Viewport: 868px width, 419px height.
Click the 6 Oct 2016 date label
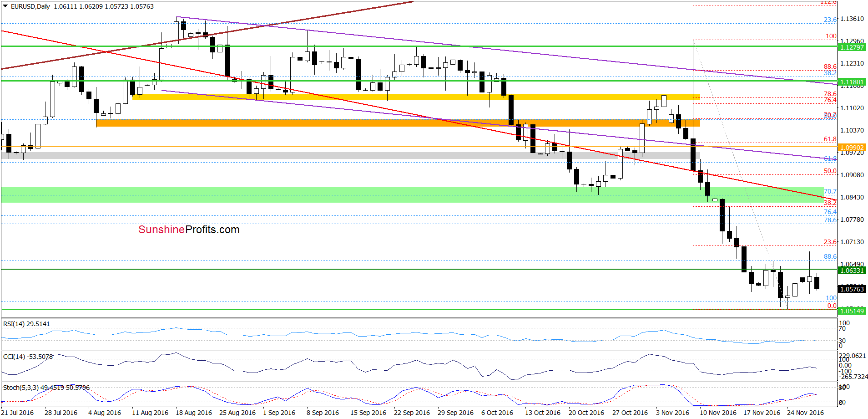coord(497,413)
